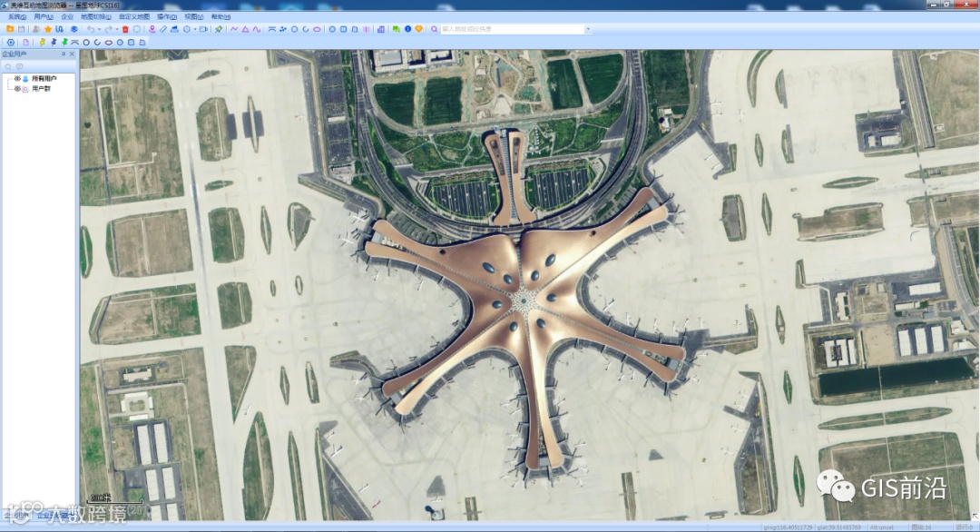Click the yellow pushpin icon
The height and width of the screenshot is (532, 980).
(42, 43)
